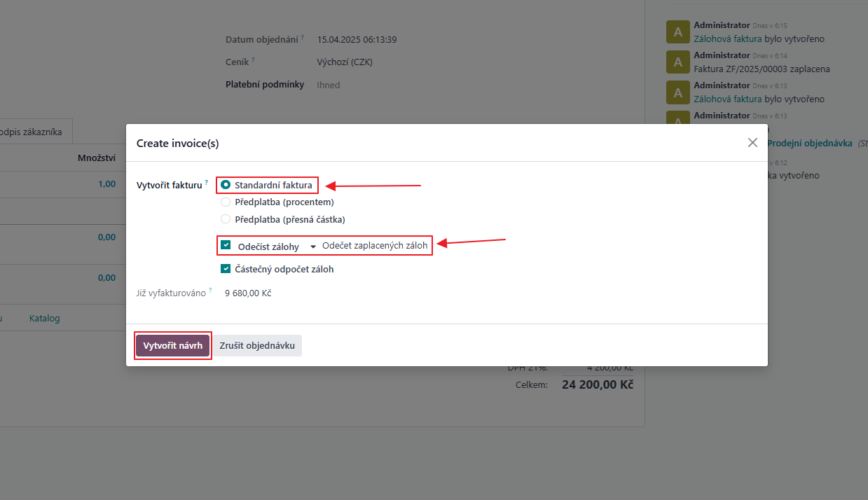Uncheck the Odečíst zálohy checkbox
868x500 pixels.
point(226,245)
